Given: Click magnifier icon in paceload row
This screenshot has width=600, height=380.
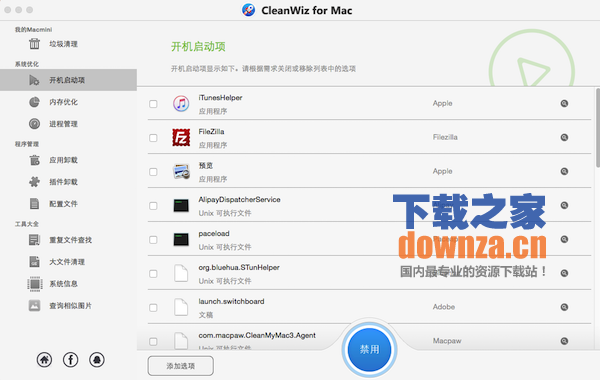Looking at the screenshot, I should [x=564, y=240].
